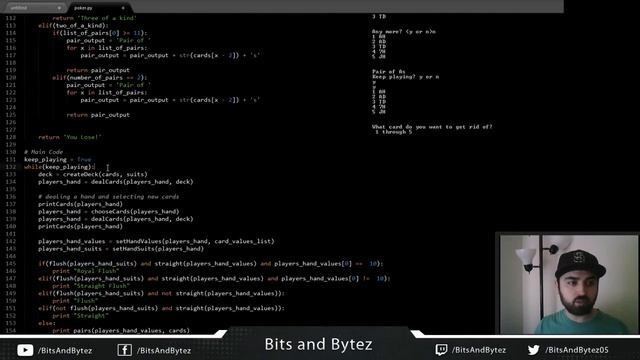Click 'players_hand_suits = setHandSuits' line
This screenshot has height=360, width=640.
(x=121, y=249)
